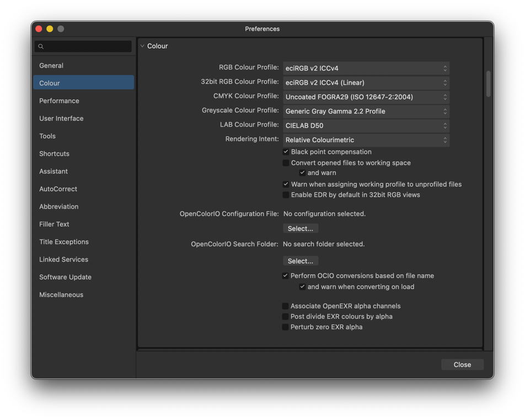
Task: Open the Shortcuts preferences section
Action: (x=54, y=154)
